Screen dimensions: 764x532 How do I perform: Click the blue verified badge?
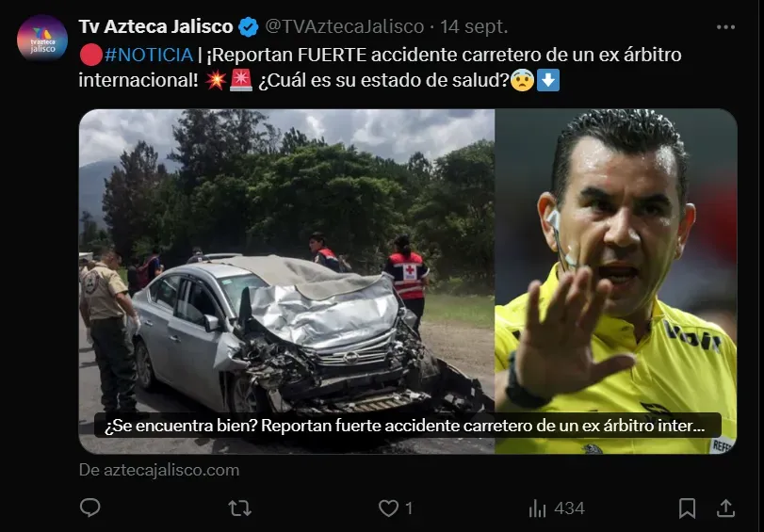pos(249,26)
